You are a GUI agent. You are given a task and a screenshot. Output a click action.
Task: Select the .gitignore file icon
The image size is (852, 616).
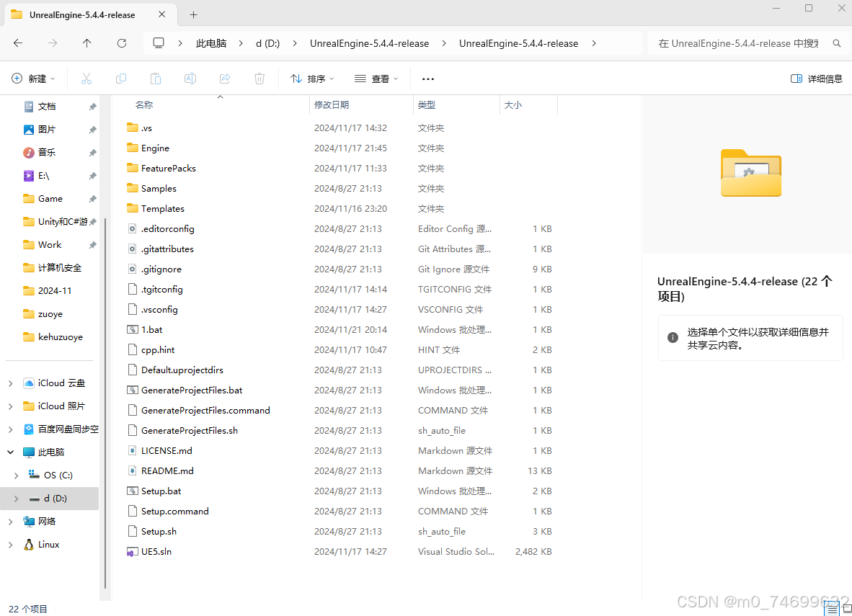point(132,269)
